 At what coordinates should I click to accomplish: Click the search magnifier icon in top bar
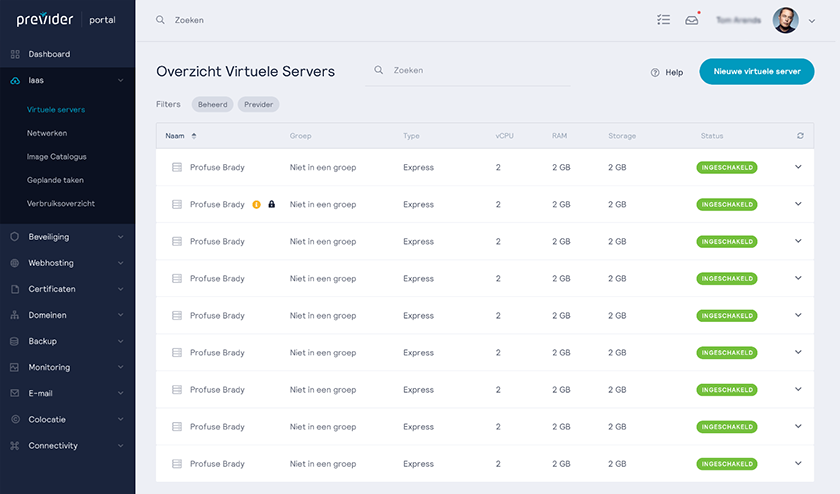(160, 20)
